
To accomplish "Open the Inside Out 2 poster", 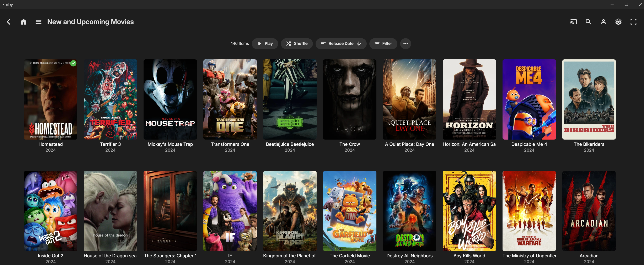I will [50, 211].
